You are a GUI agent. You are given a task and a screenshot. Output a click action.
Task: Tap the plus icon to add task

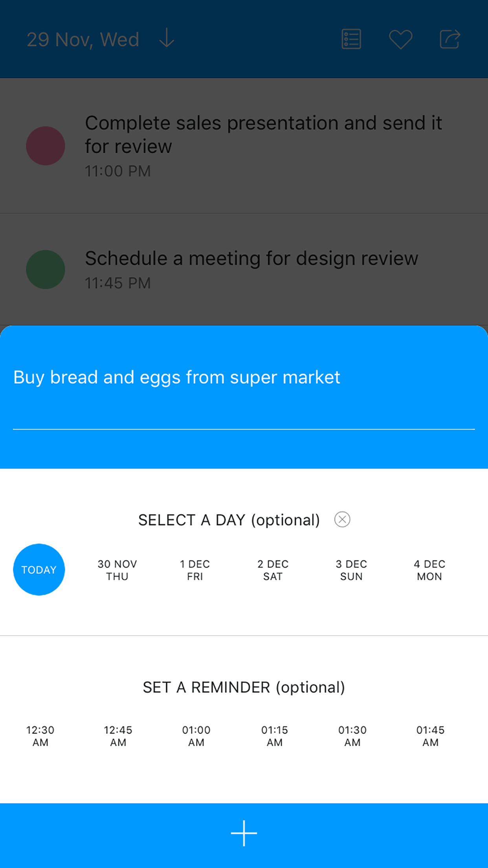[x=244, y=833]
